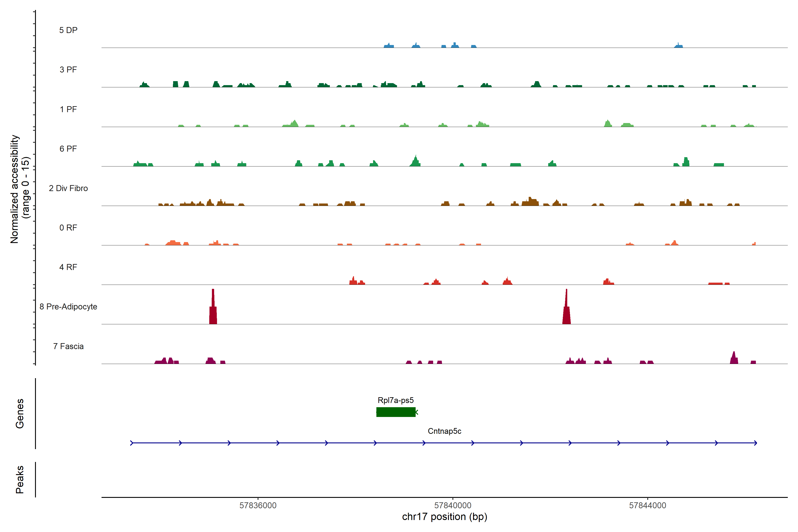This screenshot has height=532, width=798.
Task: Select the 8 Pre-Adipocyte track label
Action: 68,307
